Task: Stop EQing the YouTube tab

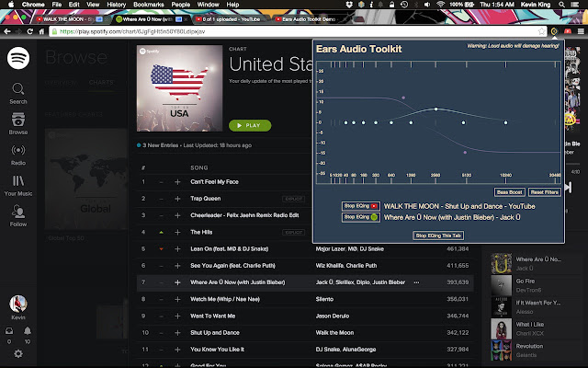Action: [361, 206]
